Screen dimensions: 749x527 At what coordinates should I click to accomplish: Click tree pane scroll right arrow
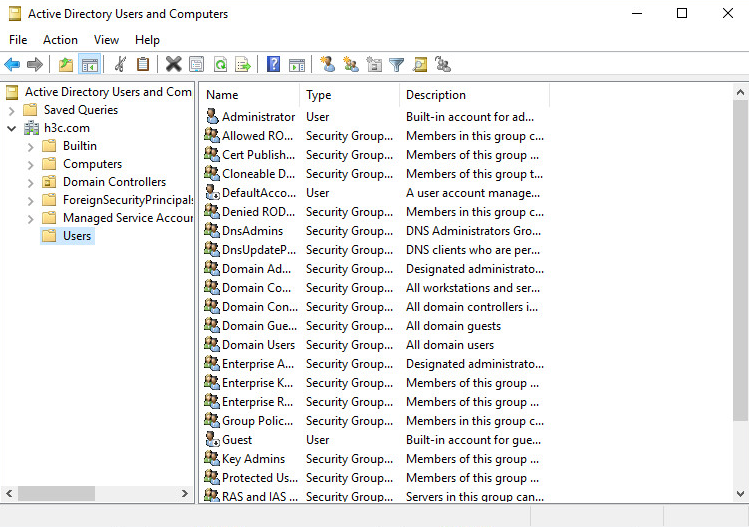coord(185,493)
